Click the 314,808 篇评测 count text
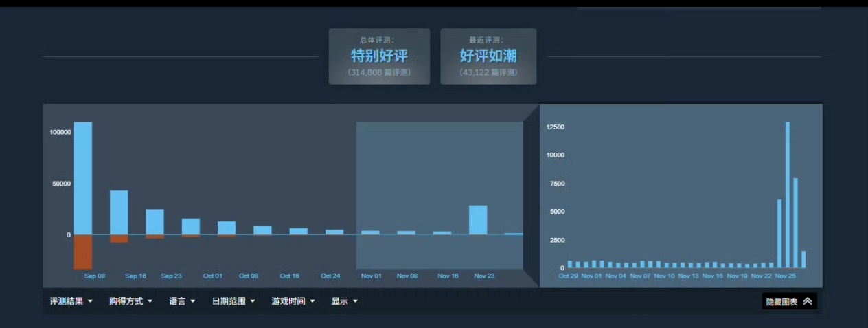 [379, 72]
